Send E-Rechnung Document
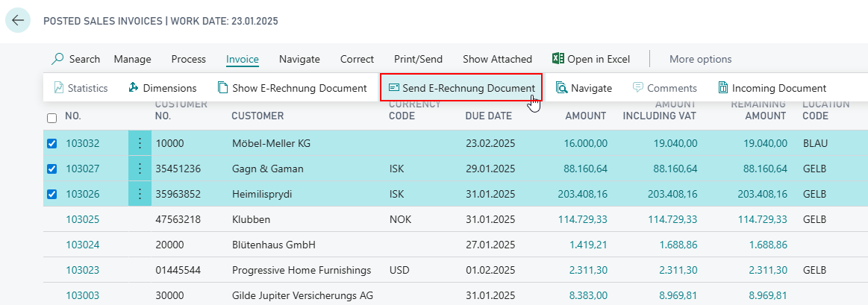Screen dimensions: 868x305 point(461,88)
